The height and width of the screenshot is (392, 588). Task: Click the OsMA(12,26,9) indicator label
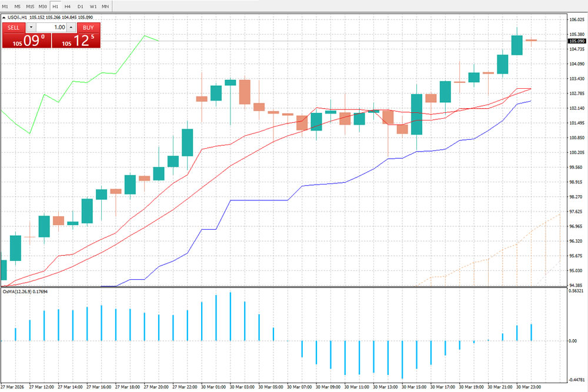pyautogui.click(x=16, y=291)
